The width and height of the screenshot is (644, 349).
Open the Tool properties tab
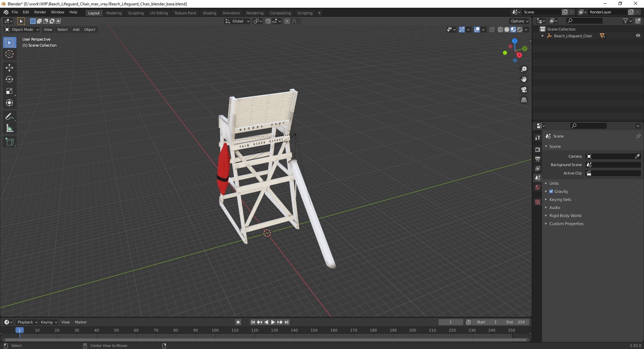pyautogui.click(x=538, y=138)
